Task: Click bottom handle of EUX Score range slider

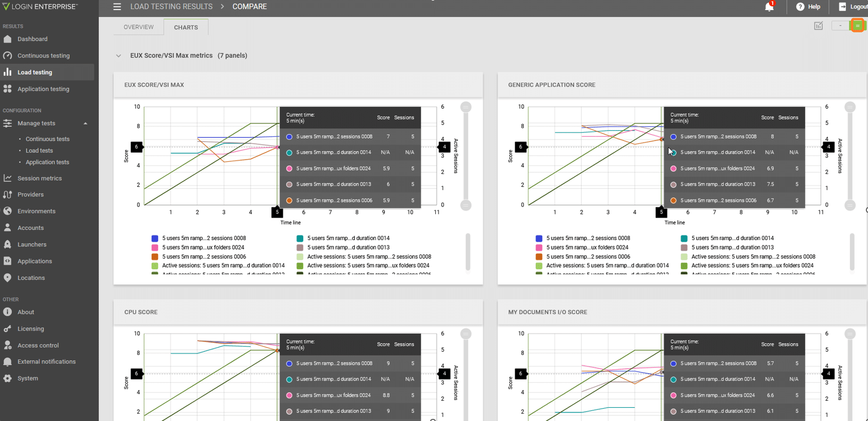Action: [x=466, y=205]
